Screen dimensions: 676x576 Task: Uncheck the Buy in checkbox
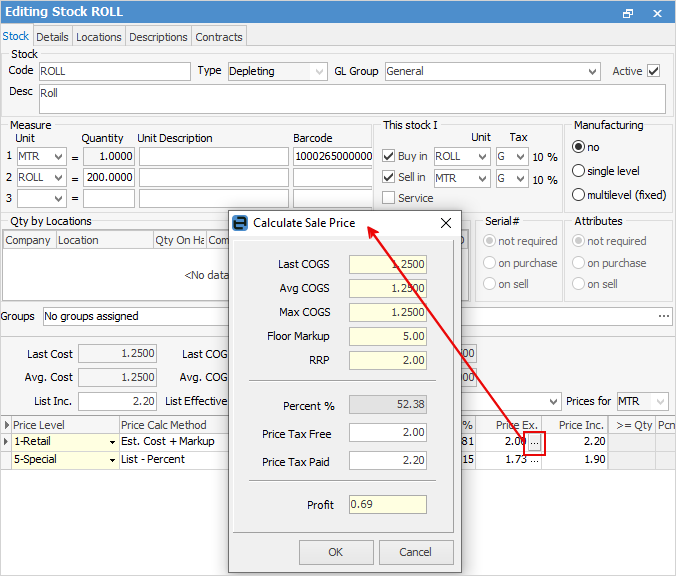tap(389, 157)
